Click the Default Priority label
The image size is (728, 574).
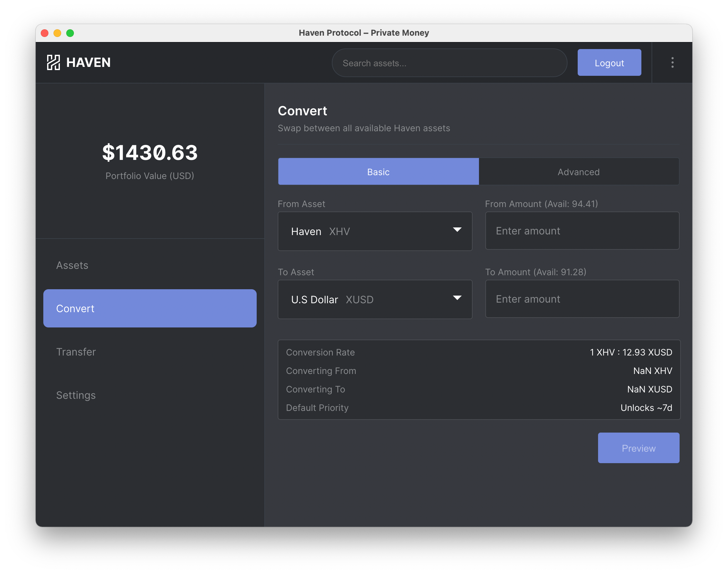click(317, 408)
